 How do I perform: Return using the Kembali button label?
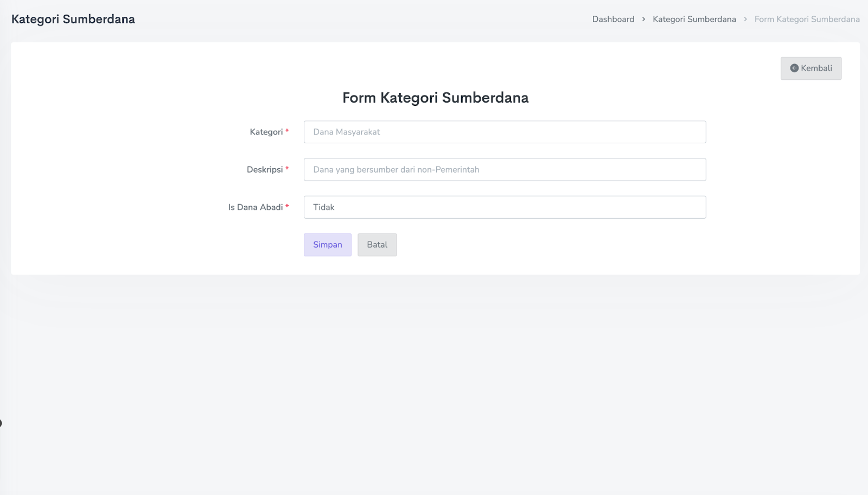pos(816,68)
